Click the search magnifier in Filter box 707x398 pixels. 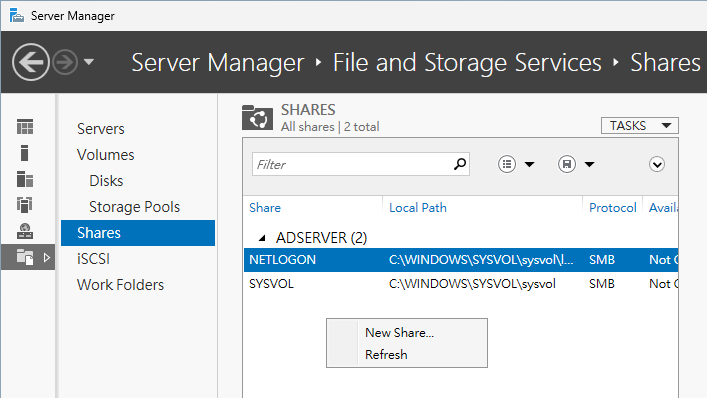pos(459,164)
